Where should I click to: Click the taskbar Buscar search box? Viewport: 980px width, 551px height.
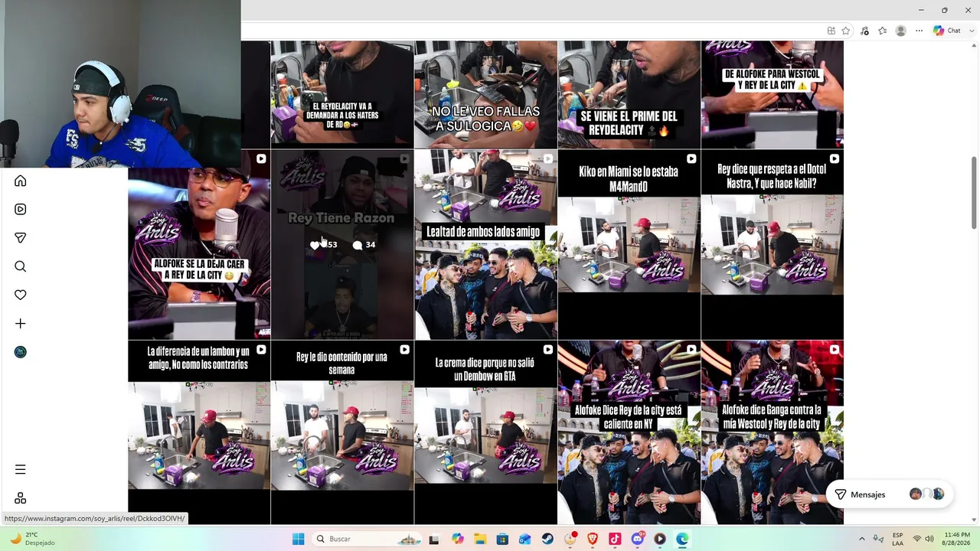(367, 539)
